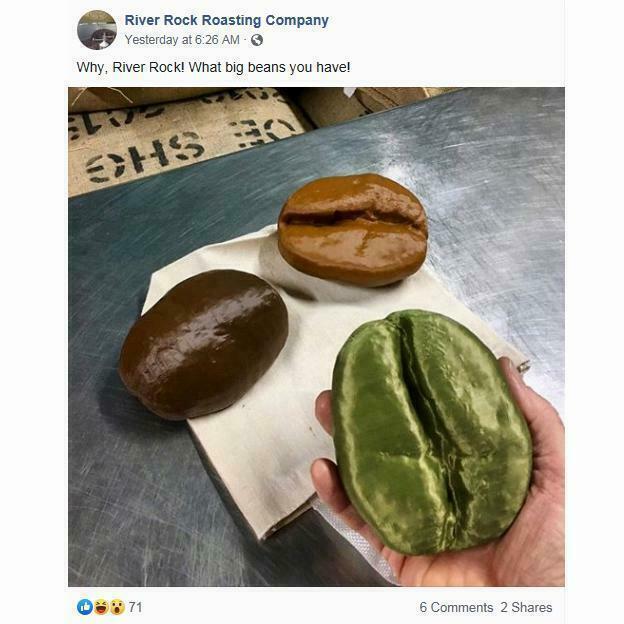Click the public audience globe icon
The image size is (624, 624).
click(x=257, y=40)
